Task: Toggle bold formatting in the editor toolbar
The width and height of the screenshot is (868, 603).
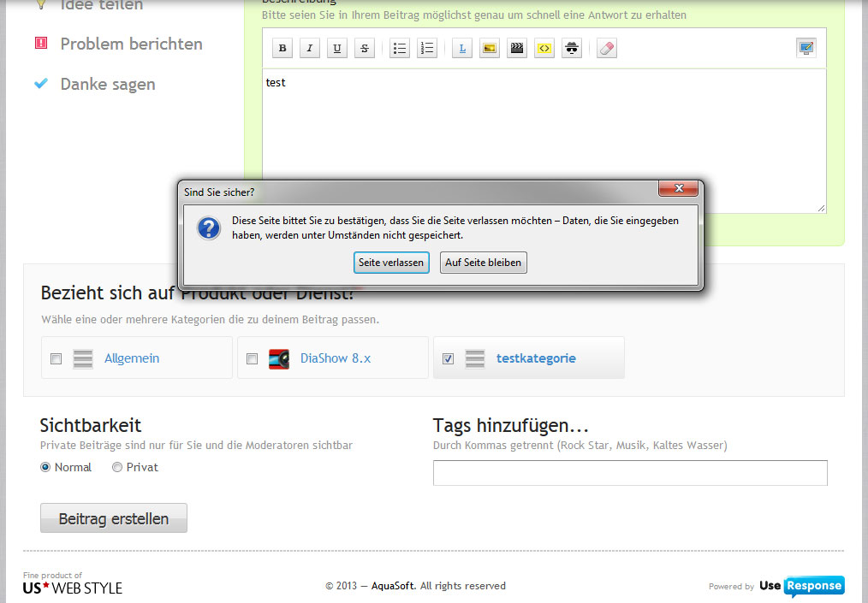Action: (282, 49)
